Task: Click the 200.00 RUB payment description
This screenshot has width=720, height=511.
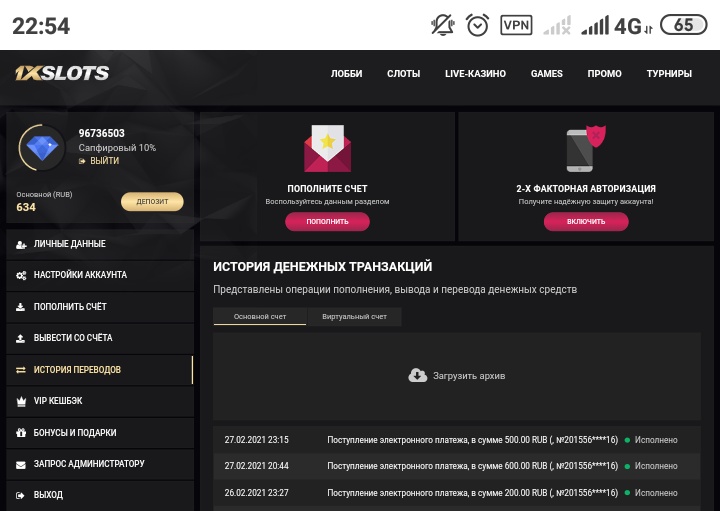Action: (472, 493)
